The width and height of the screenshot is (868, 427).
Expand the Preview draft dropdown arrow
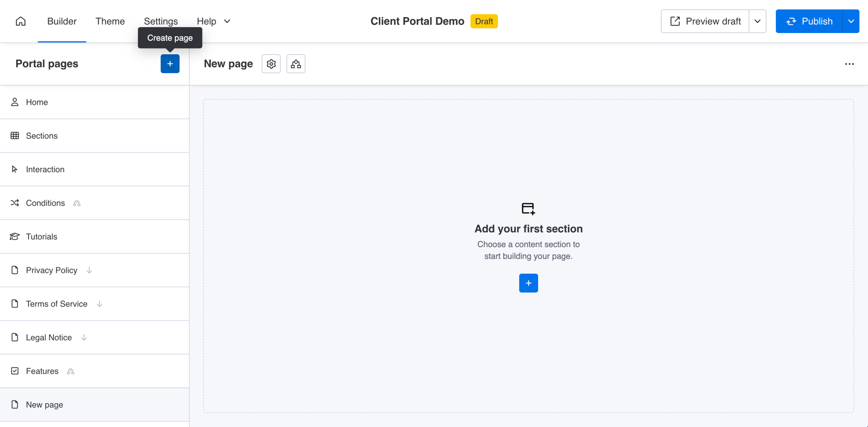757,21
